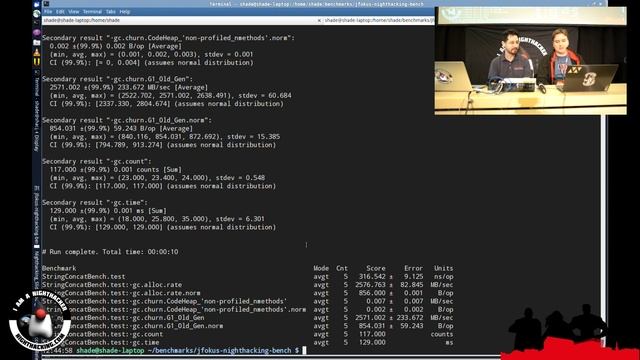Click the shell prompt cursor
Image resolution: width=640 pixels, height=360 pixels.
[304, 350]
